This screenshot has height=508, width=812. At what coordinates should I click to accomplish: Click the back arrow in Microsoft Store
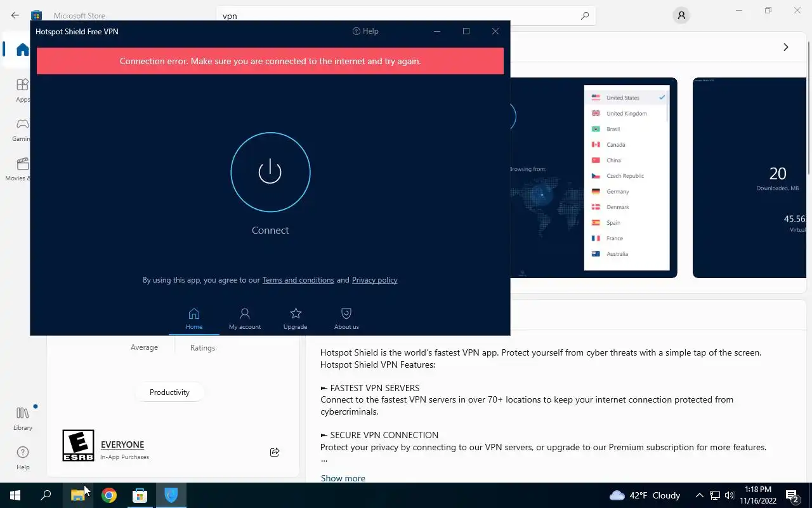click(15, 15)
